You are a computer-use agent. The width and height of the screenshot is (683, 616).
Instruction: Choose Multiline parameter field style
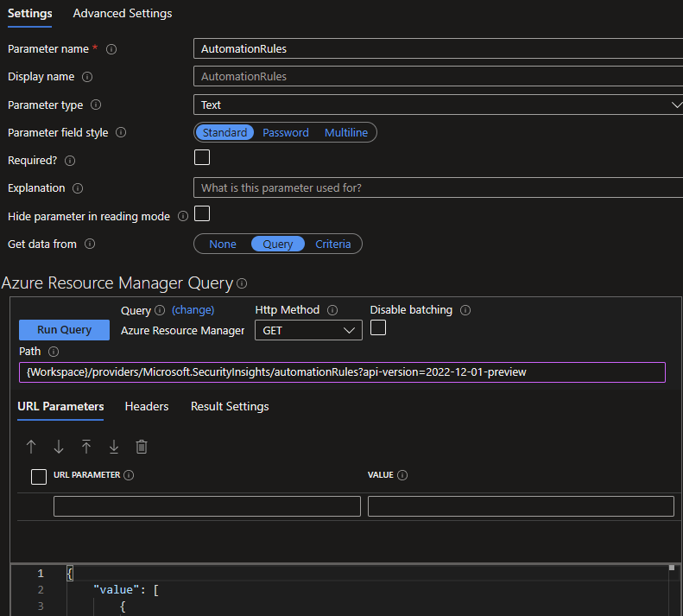[346, 132]
